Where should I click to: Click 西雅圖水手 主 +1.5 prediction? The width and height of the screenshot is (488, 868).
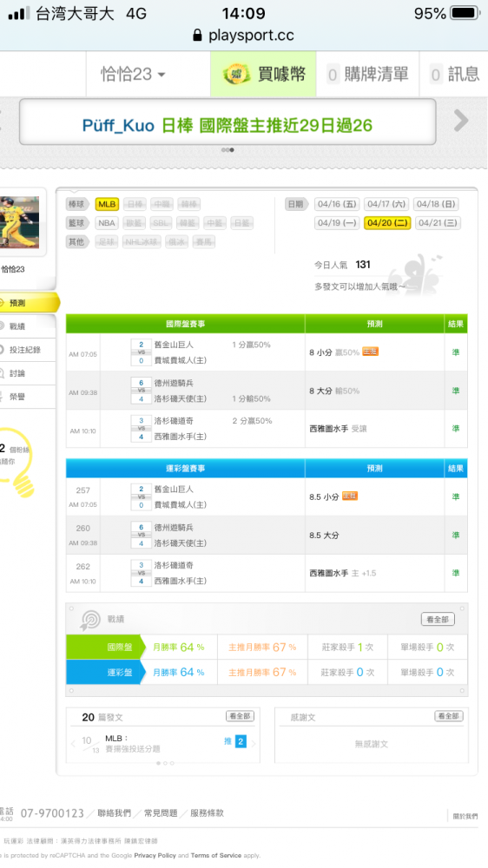342,574
